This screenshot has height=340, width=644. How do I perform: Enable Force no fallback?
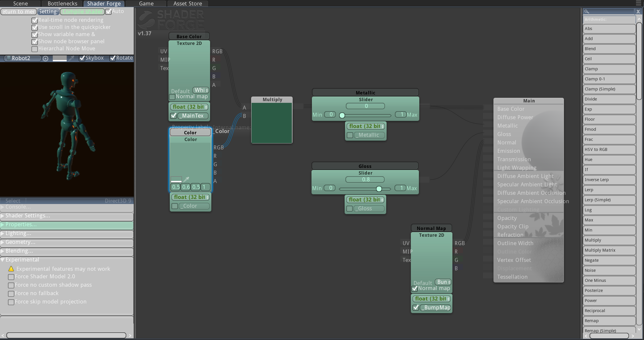coord(11,294)
